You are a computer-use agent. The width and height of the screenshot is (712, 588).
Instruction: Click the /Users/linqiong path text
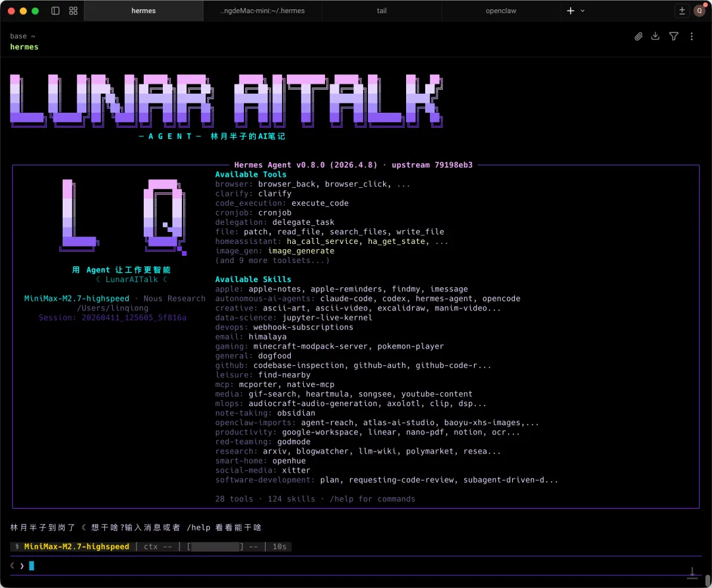[x=113, y=308]
